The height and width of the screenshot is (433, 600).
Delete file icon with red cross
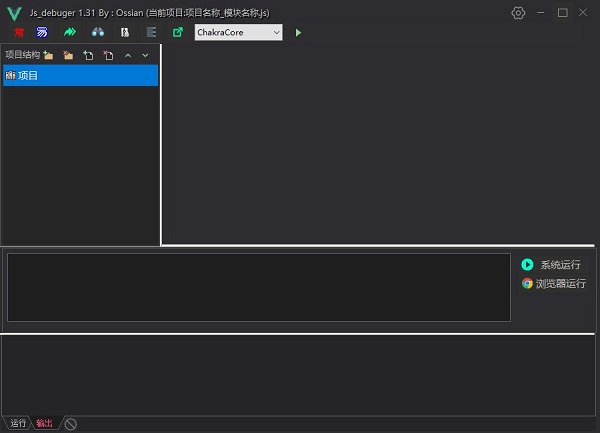coord(108,55)
